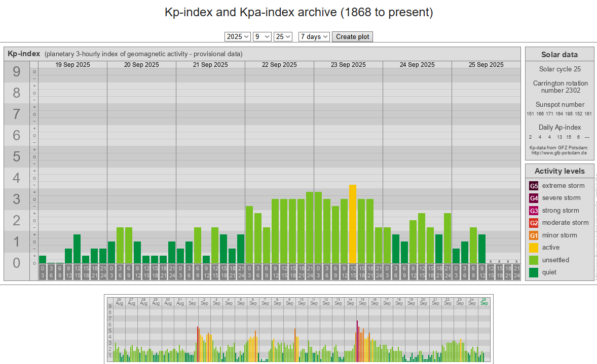597x364 pixels.
Task: Select the 22 Sep 2025 day header
Action: pos(279,65)
